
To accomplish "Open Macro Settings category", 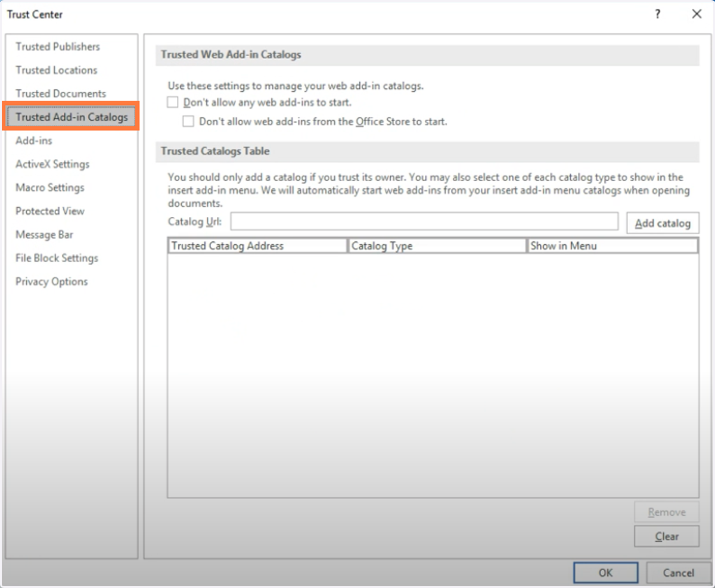I will [x=50, y=188].
